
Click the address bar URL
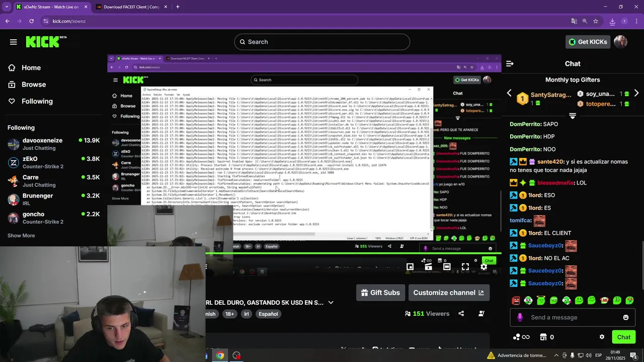pos(69,21)
